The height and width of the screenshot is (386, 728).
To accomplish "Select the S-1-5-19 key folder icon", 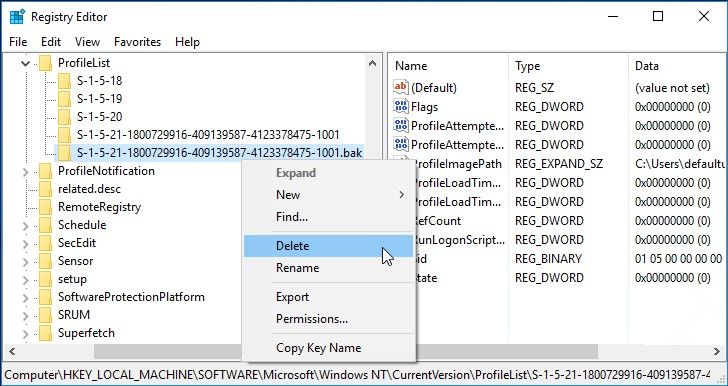I will [x=65, y=99].
